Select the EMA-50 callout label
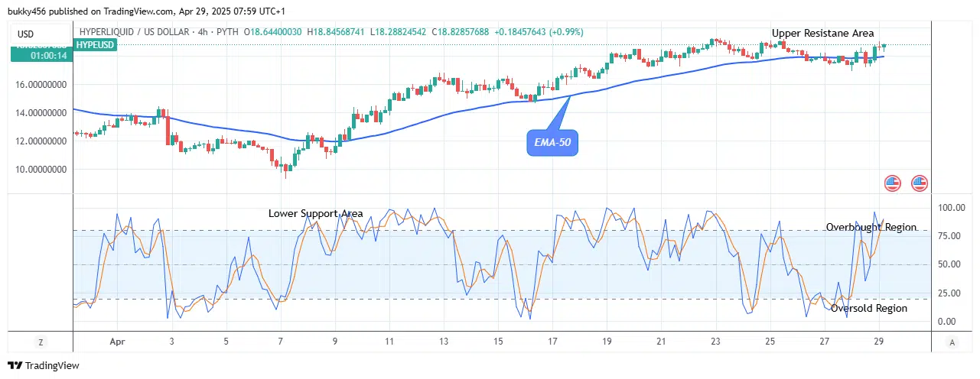 click(x=552, y=143)
